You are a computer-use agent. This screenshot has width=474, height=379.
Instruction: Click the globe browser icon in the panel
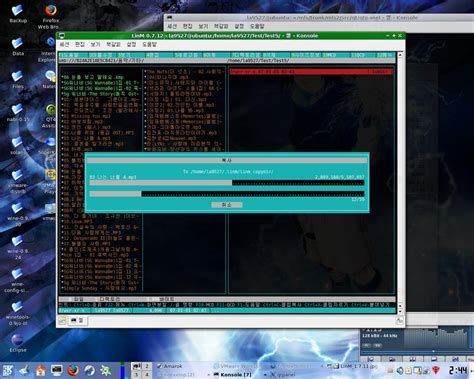pos(89,370)
